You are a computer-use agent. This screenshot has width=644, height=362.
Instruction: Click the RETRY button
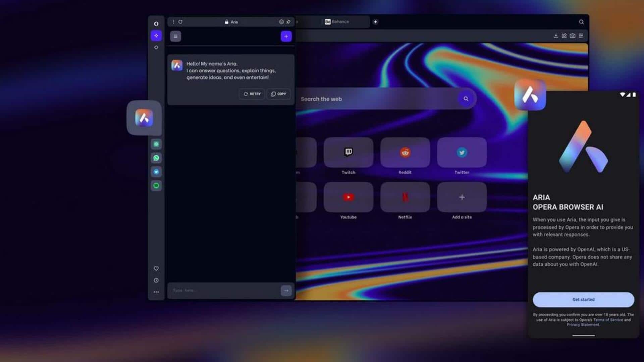tap(252, 94)
